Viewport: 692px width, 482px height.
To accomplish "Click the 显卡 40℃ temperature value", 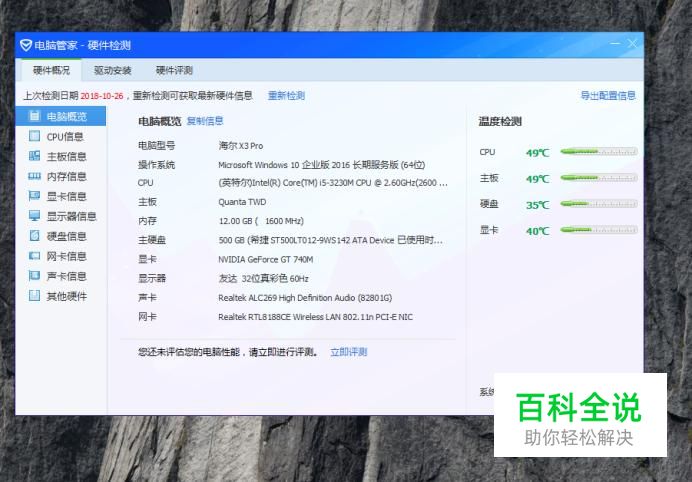I will click(538, 231).
